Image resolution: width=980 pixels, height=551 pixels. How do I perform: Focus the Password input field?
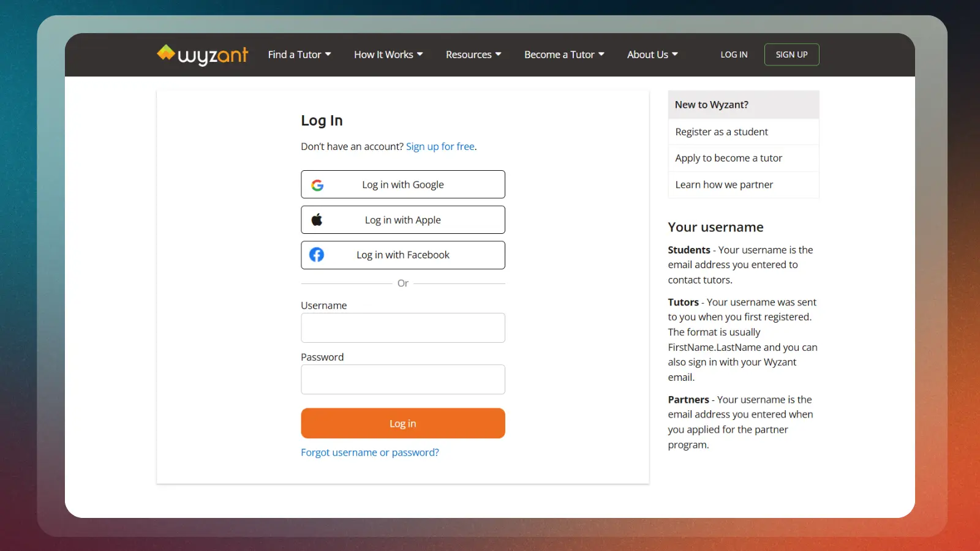[x=403, y=380]
